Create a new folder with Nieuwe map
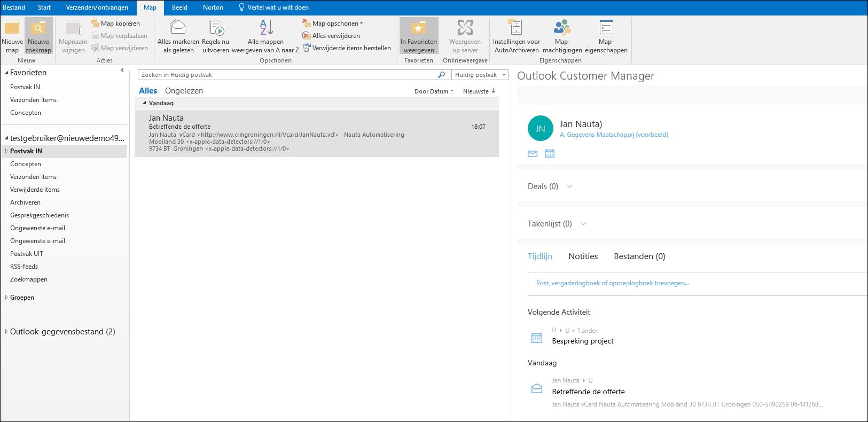Image resolution: width=868 pixels, height=422 pixels. (12, 36)
